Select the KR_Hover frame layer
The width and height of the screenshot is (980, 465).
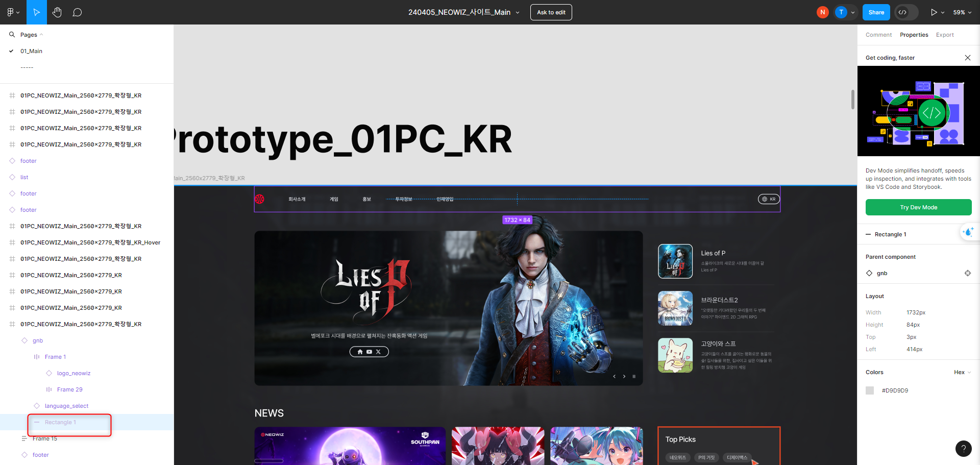90,242
